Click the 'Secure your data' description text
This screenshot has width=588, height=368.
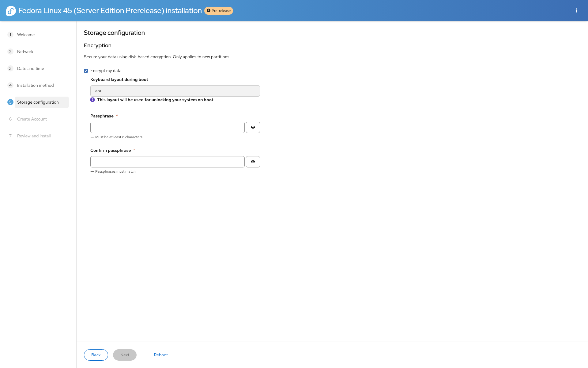pos(156,57)
